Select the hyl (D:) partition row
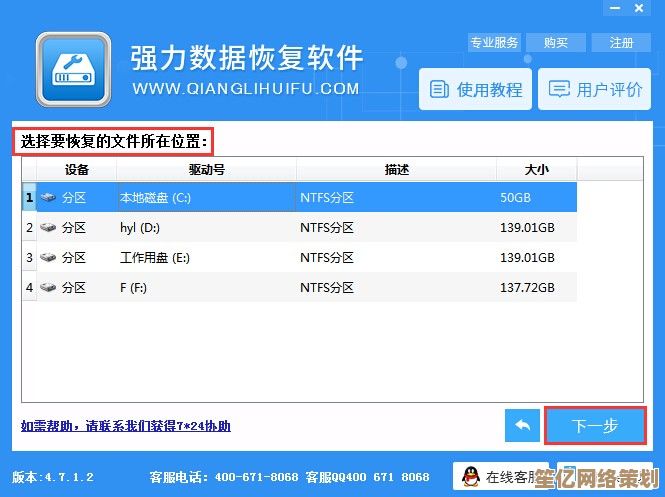The width and height of the screenshot is (665, 497). pos(300,228)
